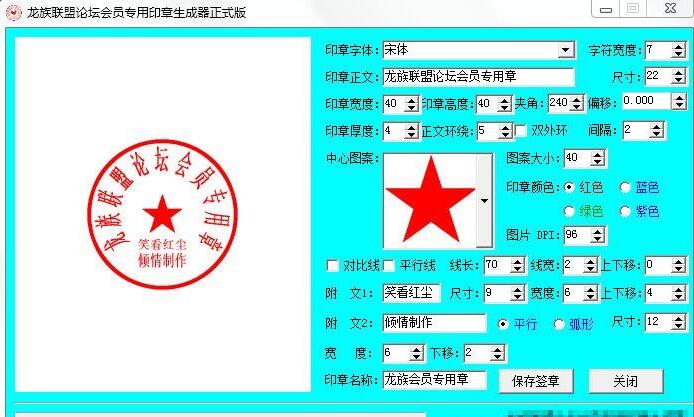Open the 中心图案 pattern dropdown arrow
The width and height of the screenshot is (694, 417).
click(x=484, y=201)
